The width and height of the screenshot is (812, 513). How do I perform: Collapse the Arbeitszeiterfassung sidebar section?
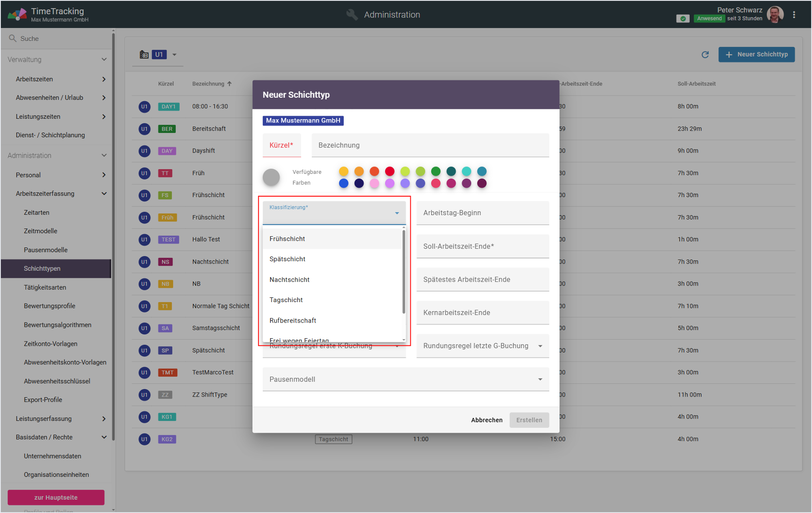coord(104,194)
